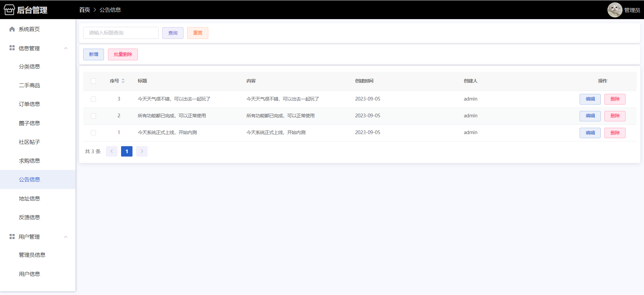Screen dimensions: 644x295
Task: Select the active 公告信息 menu item
Action: click(x=38, y=179)
